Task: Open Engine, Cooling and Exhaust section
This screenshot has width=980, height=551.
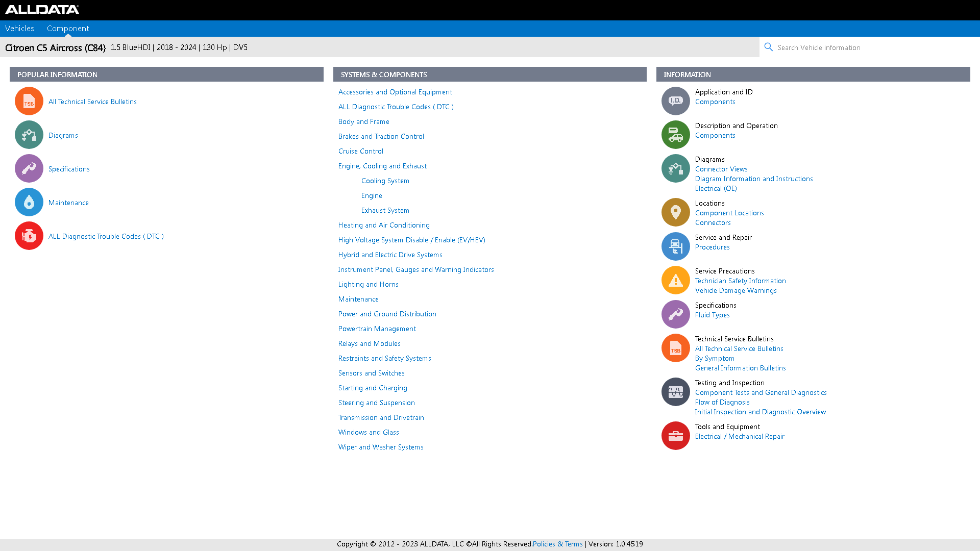Action: pyautogui.click(x=382, y=165)
